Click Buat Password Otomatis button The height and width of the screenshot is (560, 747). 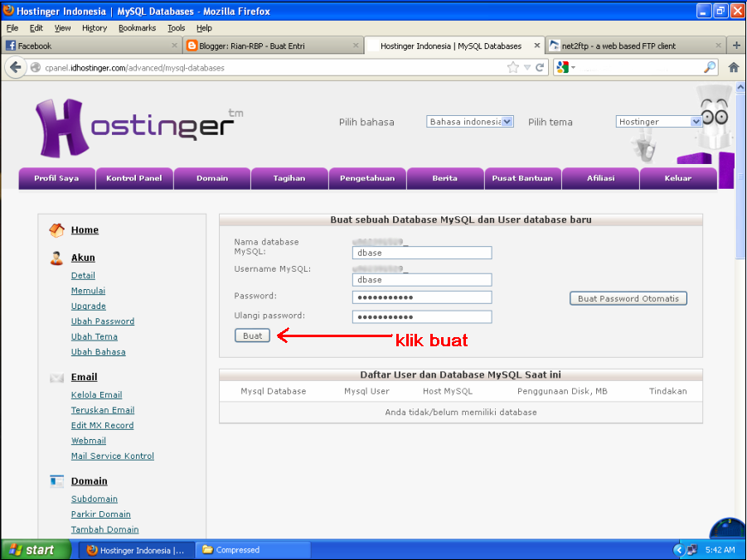[628, 298]
